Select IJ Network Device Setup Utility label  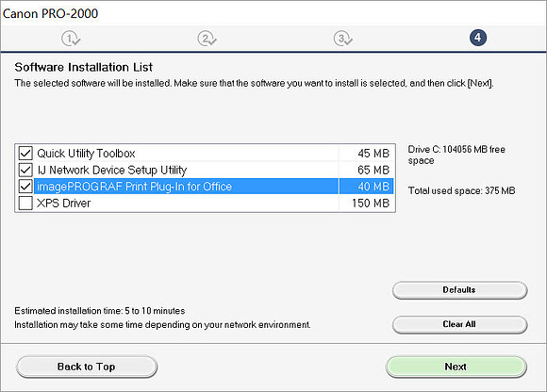(112, 170)
